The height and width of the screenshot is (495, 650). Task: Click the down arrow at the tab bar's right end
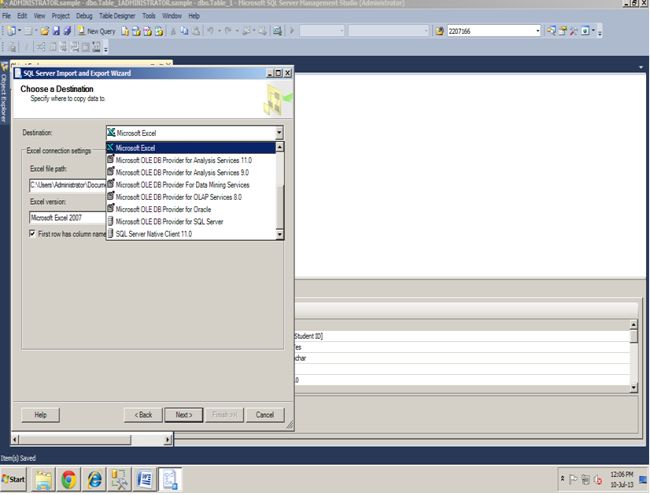click(x=641, y=67)
